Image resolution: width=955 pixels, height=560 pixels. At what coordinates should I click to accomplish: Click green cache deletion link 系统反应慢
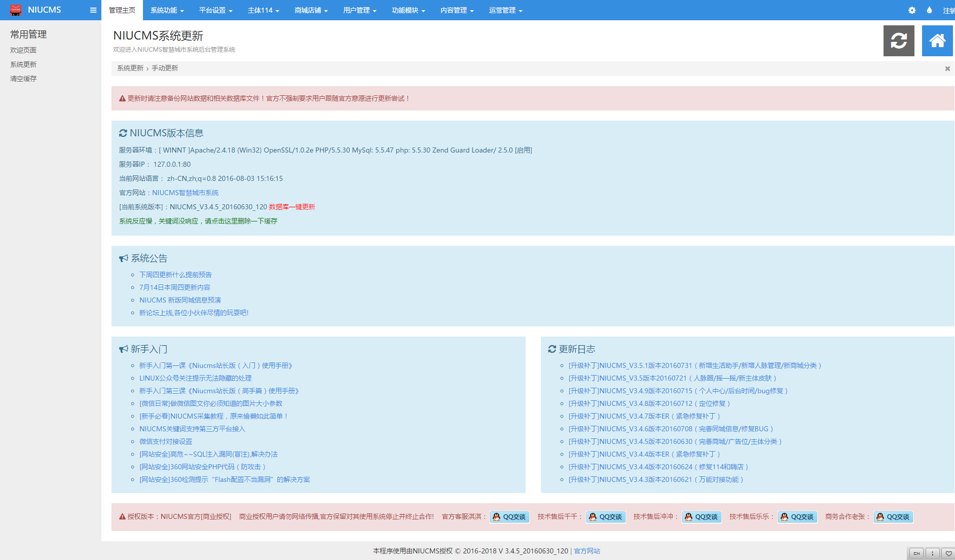[198, 221]
